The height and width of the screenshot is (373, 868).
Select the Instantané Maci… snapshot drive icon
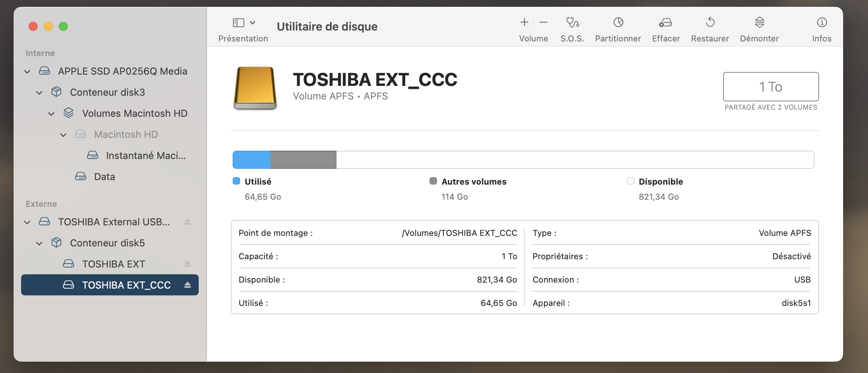click(93, 155)
